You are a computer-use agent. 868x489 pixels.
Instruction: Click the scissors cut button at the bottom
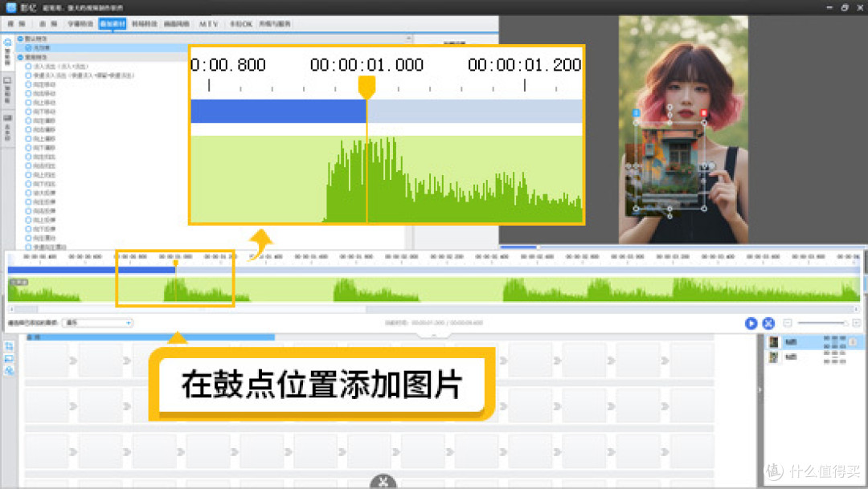[383, 483]
